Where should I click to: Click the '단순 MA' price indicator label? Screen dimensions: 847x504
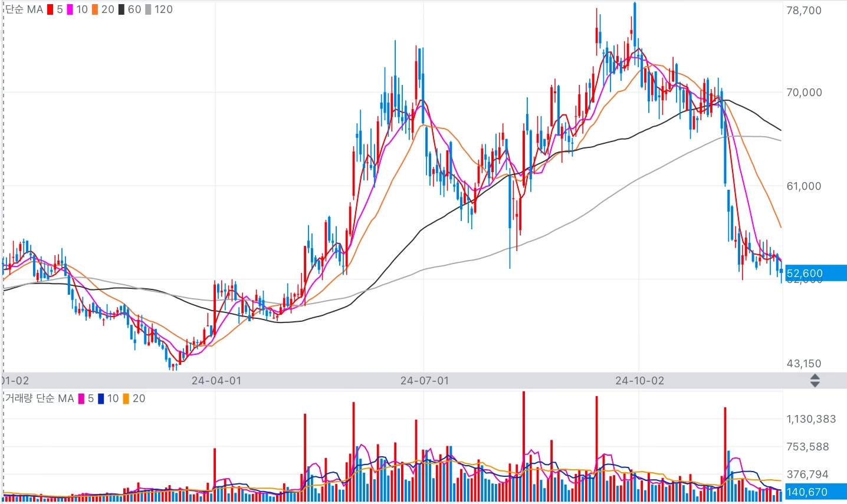coord(24,9)
